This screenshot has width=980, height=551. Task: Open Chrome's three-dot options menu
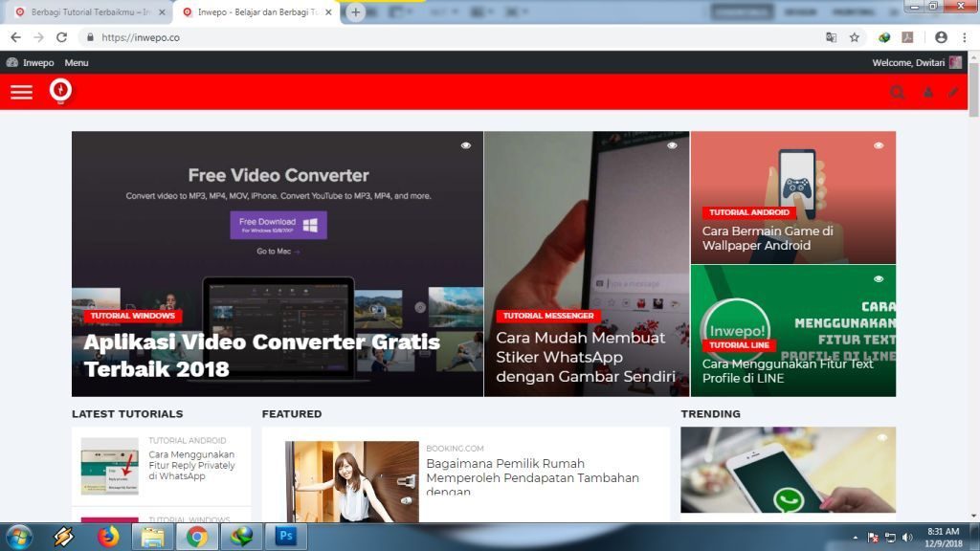pos(966,37)
